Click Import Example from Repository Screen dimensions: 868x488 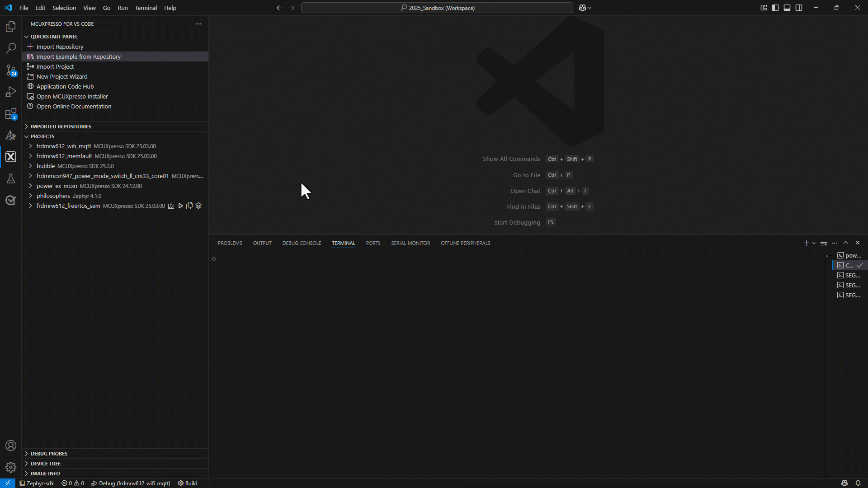78,56
